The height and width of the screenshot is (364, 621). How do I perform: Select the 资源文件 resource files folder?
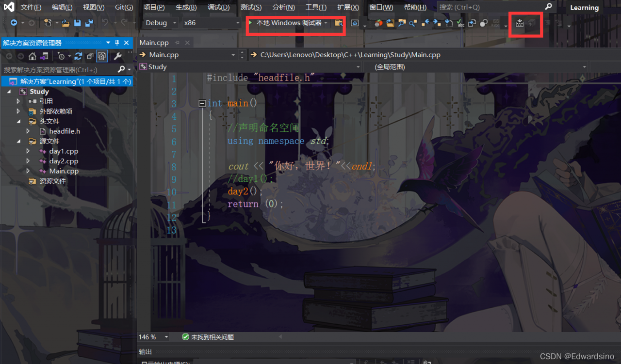coord(53,181)
